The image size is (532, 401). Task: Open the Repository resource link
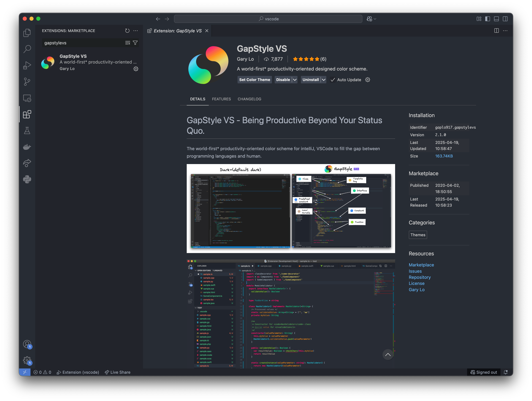[x=420, y=277]
